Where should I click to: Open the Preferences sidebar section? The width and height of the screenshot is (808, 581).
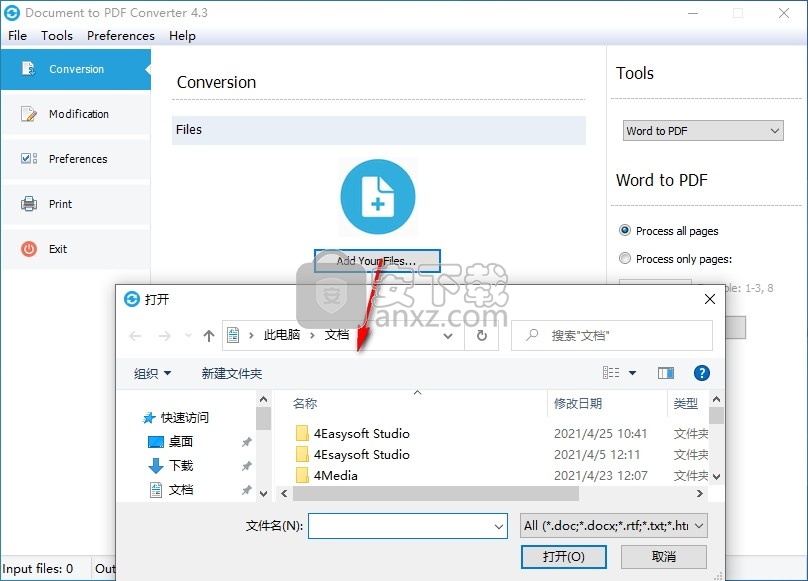click(x=76, y=159)
